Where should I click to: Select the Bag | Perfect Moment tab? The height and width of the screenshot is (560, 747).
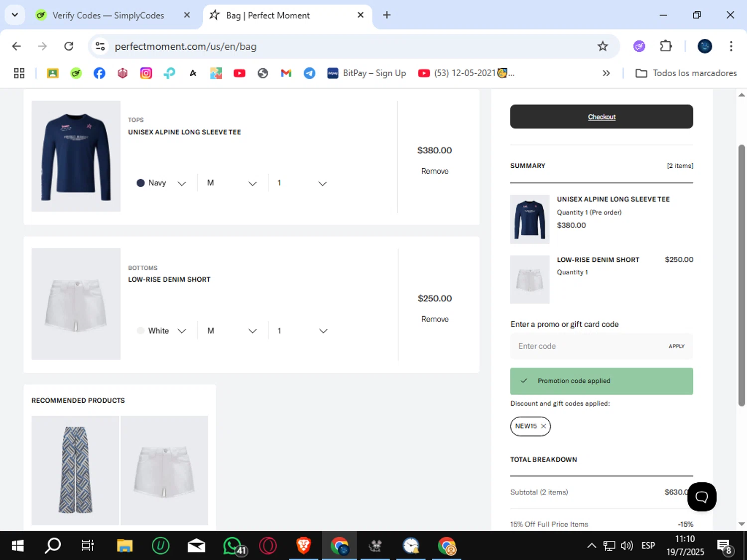[268, 15]
